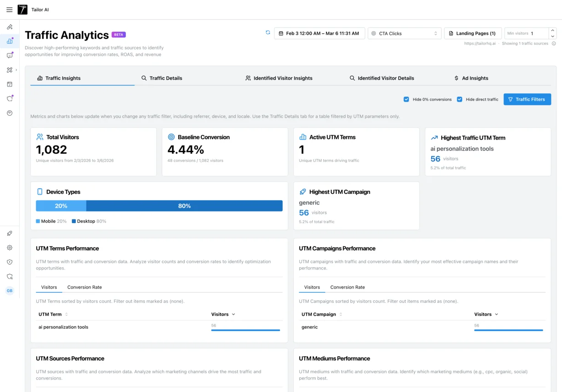Switch to the Identified Visitor Insights tab
The width and height of the screenshot is (562, 392).
(279, 78)
